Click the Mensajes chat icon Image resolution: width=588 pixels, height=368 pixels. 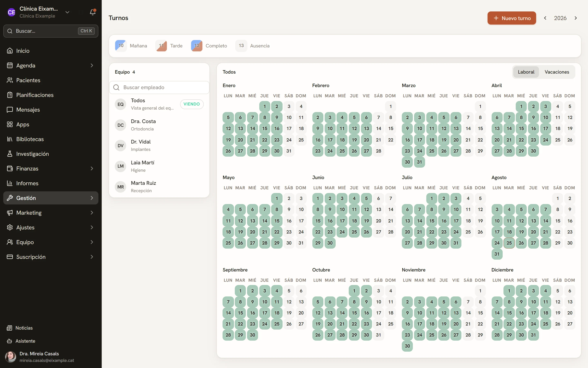pyautogui.click(x=10, y=110)
